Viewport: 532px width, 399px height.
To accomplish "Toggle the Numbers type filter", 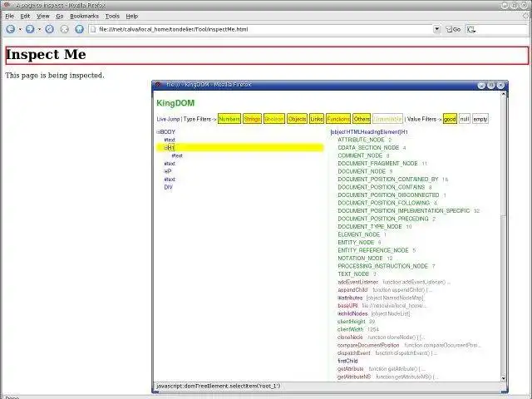I will click(229, 119).
